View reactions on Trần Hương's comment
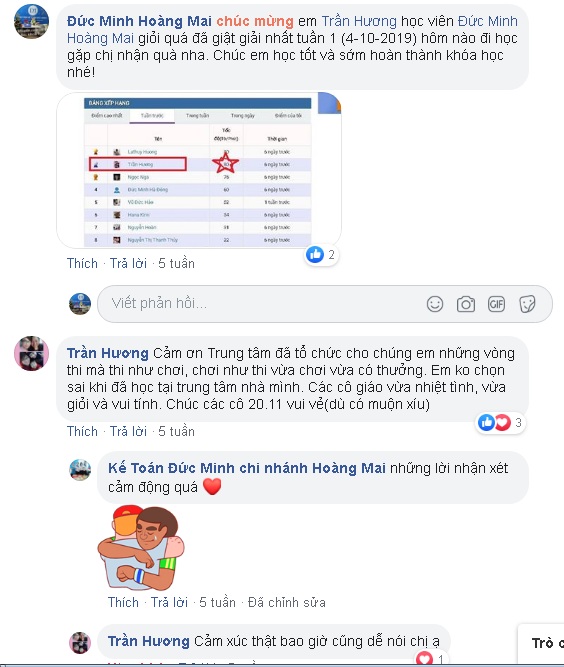 tap(500, 422)
